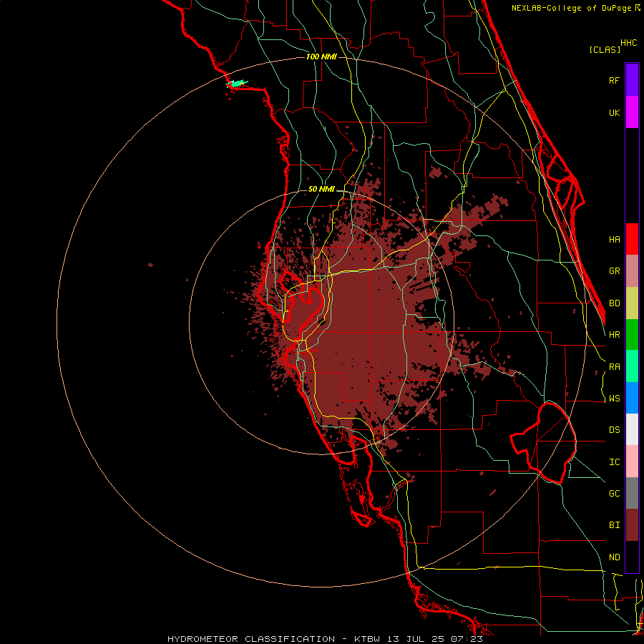Click the DS legend label
Screen dimensions: 644x644
614,430
